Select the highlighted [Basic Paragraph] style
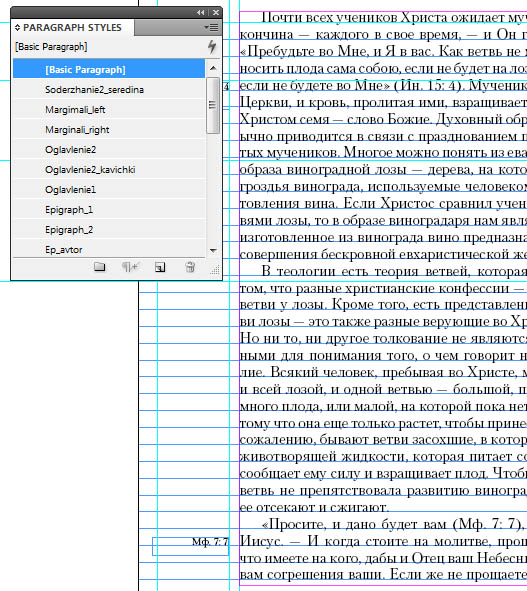 [x=109, y=69]
